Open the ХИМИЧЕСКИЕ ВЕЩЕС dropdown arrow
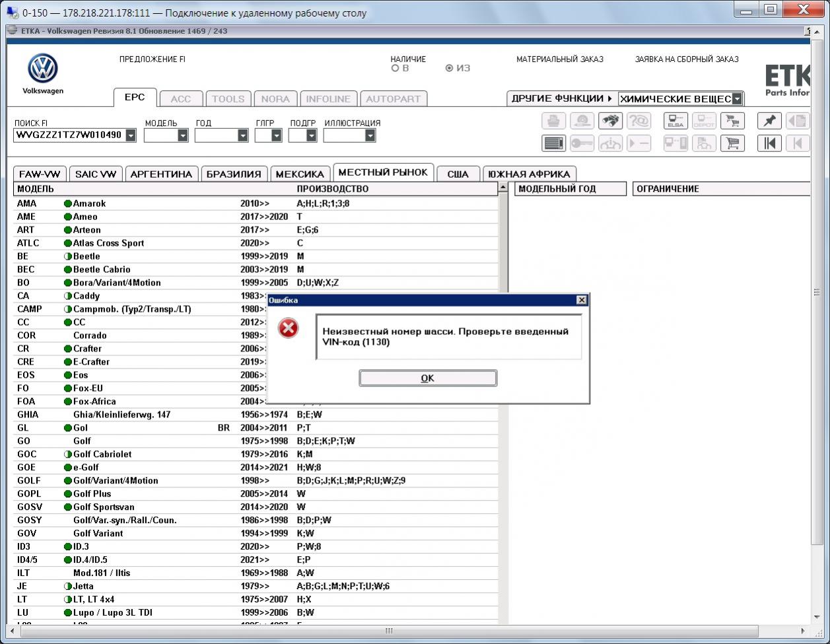Viewport: 830px width, 644px height. (737, 99)
